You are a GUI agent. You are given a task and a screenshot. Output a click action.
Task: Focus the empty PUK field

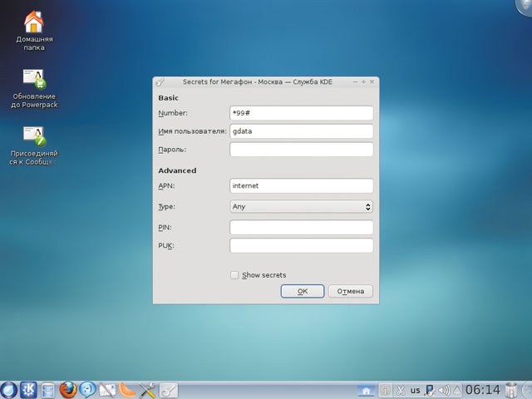coord(301,246)
